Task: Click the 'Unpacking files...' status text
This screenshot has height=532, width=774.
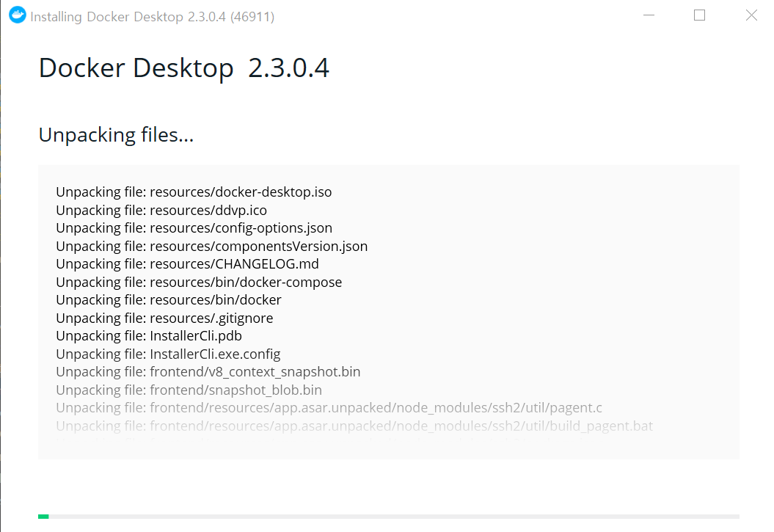Action: click(x=116, y=135)
